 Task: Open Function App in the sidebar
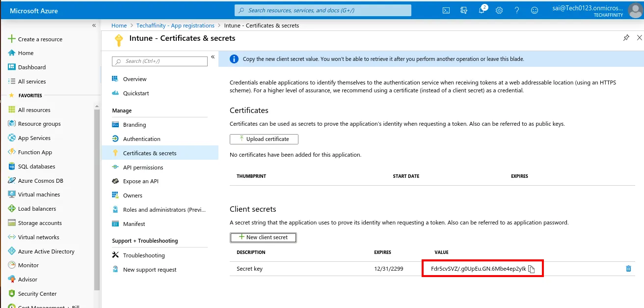pyautogui.click(x=30, y=152)
